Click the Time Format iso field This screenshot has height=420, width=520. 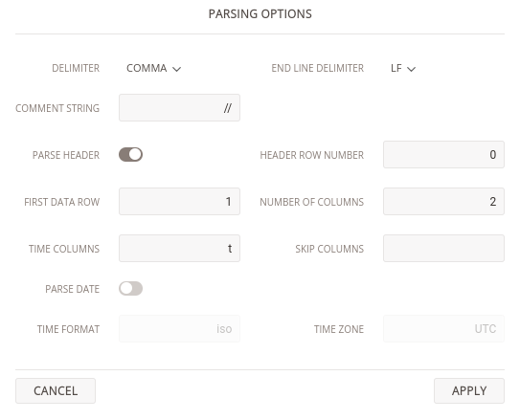pyautogui.click(x=179, y=329)
